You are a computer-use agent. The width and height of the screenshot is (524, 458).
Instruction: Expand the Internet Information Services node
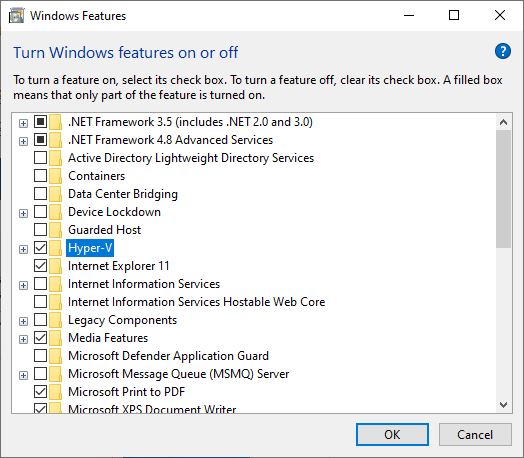coord(23,285)
